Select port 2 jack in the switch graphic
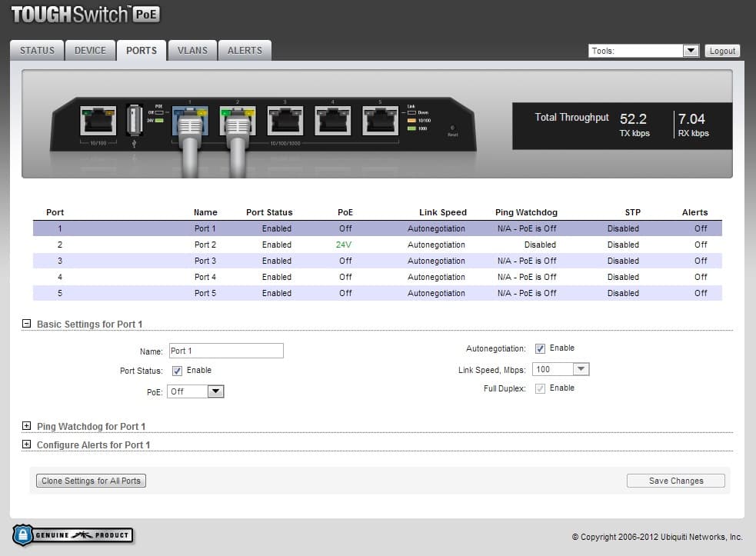Viewport: 756px width, 556px height. click(238, 121)
